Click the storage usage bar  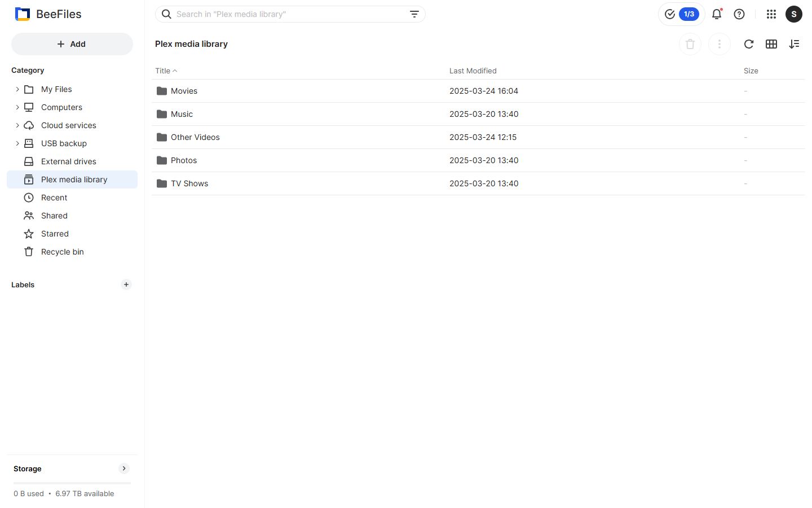(72, 483)
